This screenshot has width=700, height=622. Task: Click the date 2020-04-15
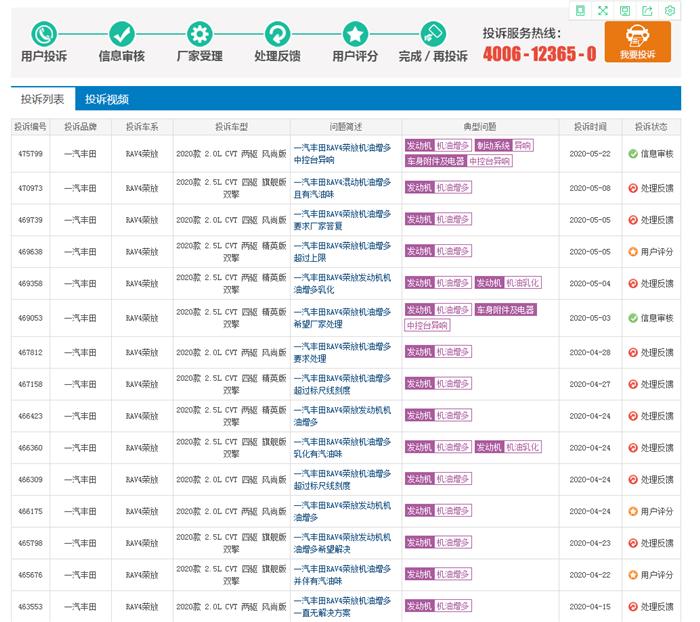tap(590, 607)
